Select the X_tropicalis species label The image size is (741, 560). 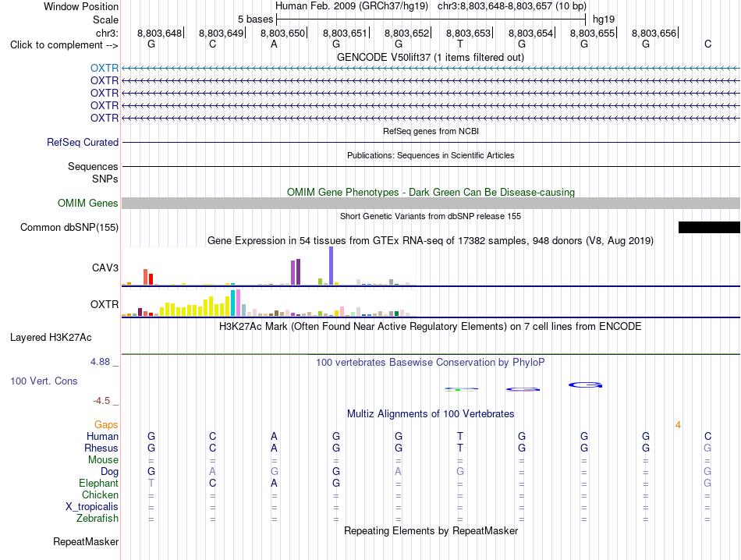[92, 507]
